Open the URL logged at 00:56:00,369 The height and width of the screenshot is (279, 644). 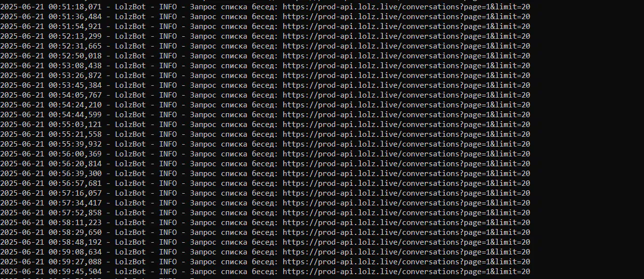click(406, 154)
